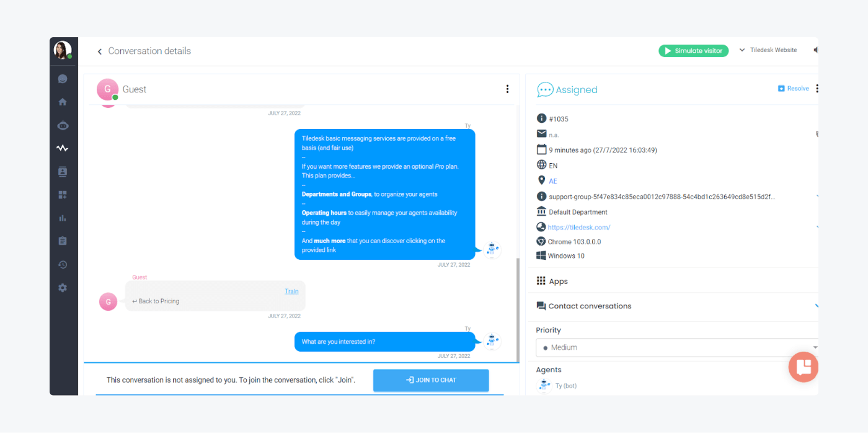Open Contacts in sidebar

coord(63,171)
